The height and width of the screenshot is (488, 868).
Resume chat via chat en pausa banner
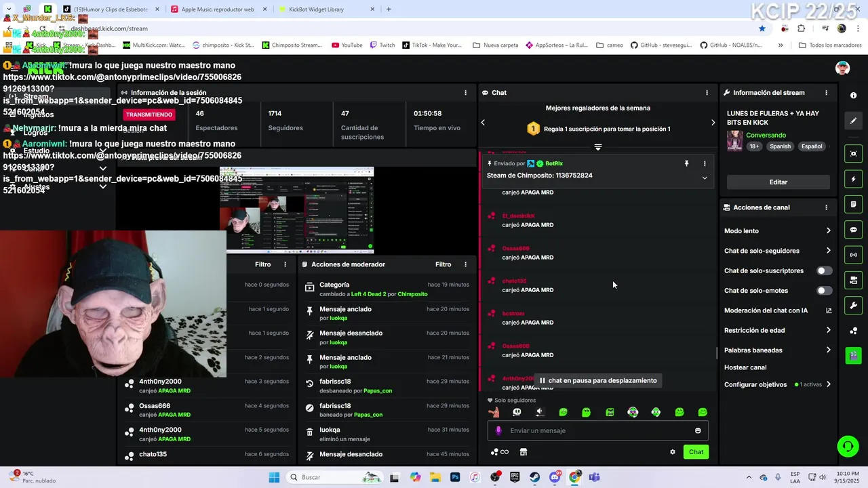[x=597, y=381]
